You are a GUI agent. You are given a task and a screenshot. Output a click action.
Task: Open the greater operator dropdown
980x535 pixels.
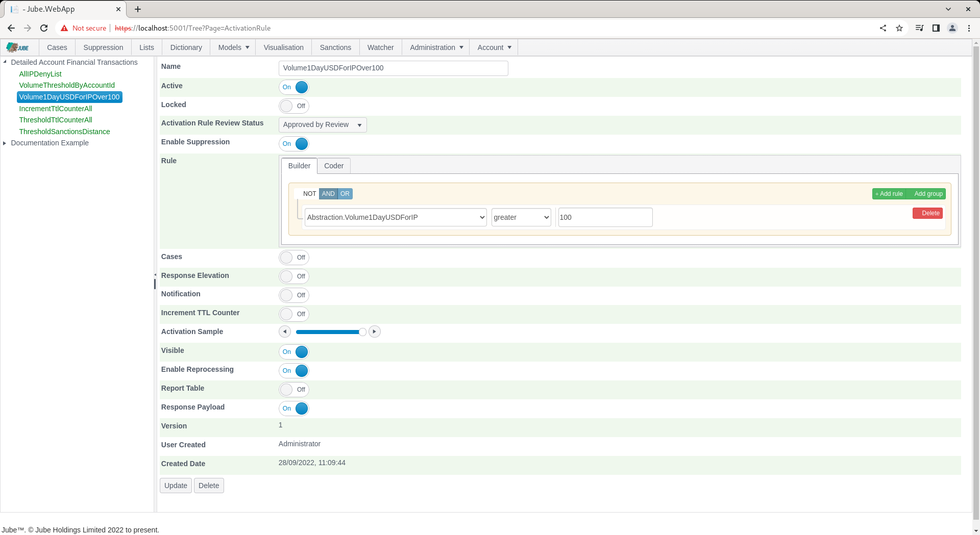(521, 217)
